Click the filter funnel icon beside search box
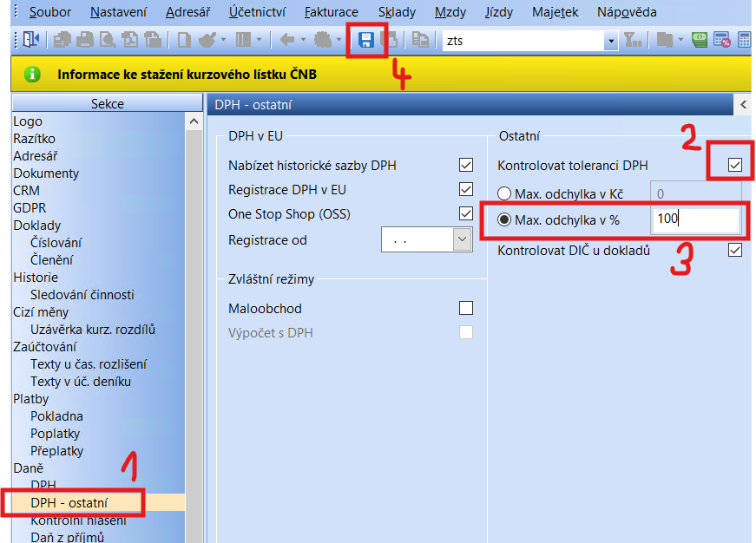 pyautogui.click(x=633, y=40)
